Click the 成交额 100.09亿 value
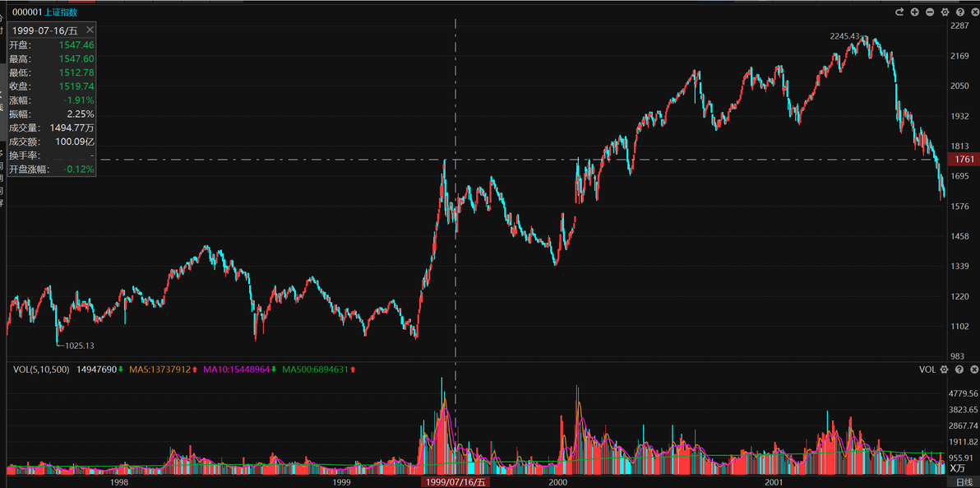 click(x=75, y=142)
